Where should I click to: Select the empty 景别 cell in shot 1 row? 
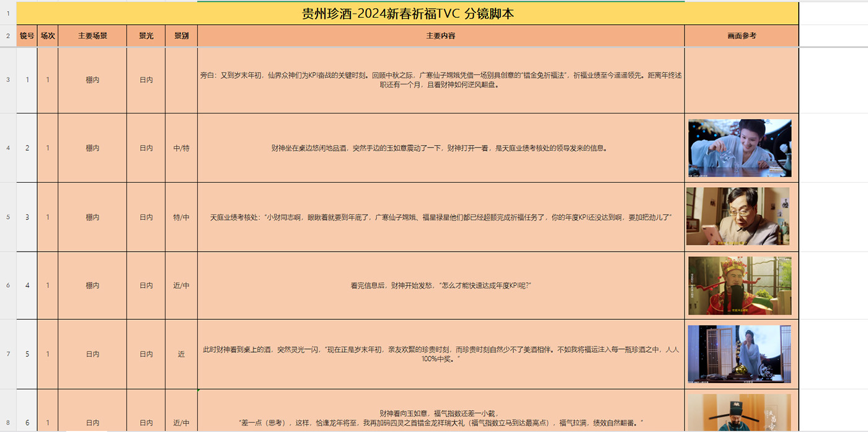coord(181,80)
